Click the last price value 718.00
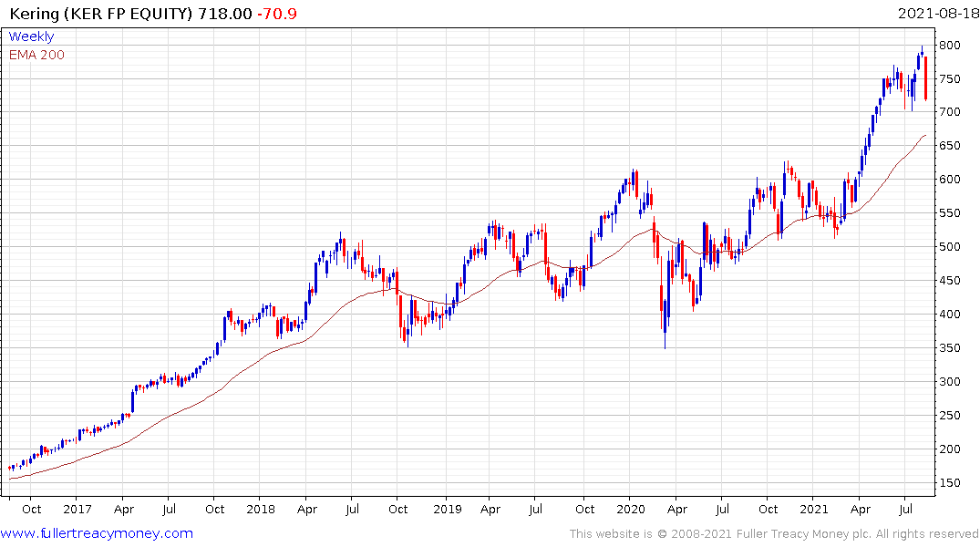The width and height of the screenshot is (980, 547). [x=225, y=13]
